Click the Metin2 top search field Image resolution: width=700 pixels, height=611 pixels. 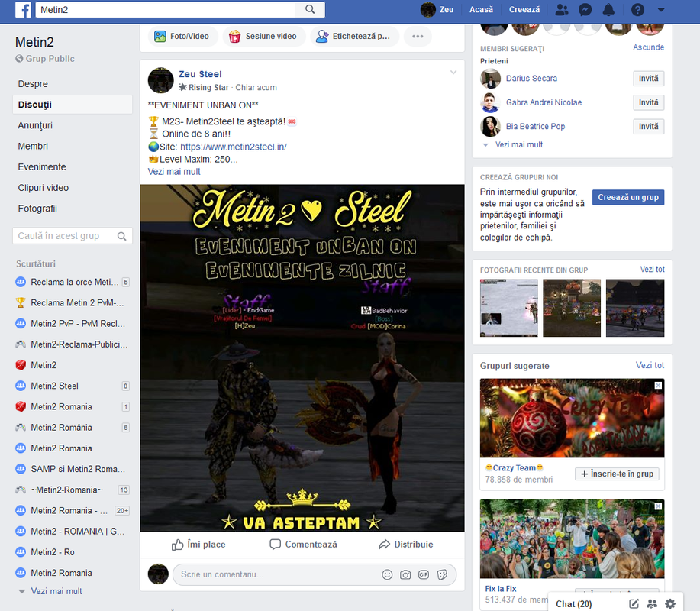pos(166,9)
